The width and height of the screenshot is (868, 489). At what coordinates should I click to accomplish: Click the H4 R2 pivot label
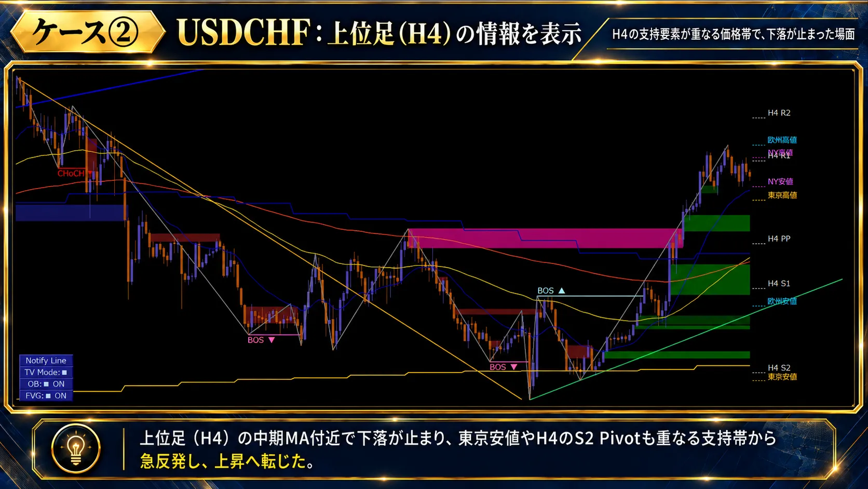click(779, 113)
